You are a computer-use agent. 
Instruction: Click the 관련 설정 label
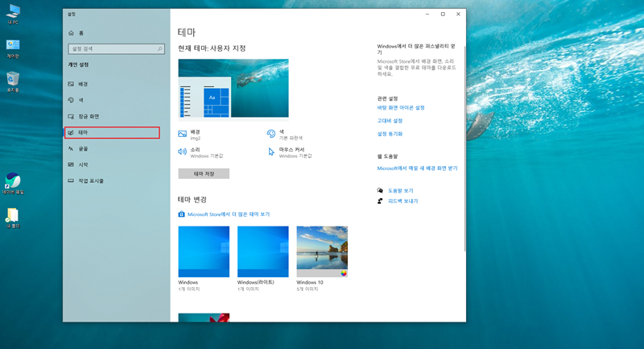pyautogui.click(x=388, y=98)
